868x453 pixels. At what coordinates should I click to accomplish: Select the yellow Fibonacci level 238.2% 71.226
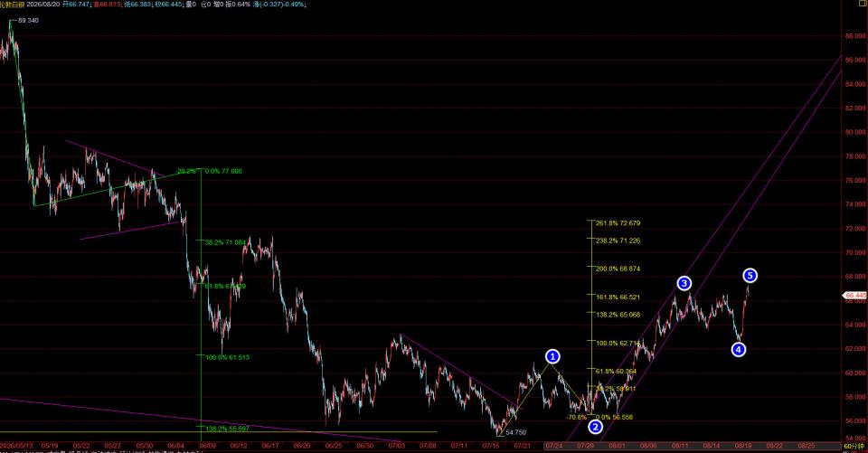(618, 241)
